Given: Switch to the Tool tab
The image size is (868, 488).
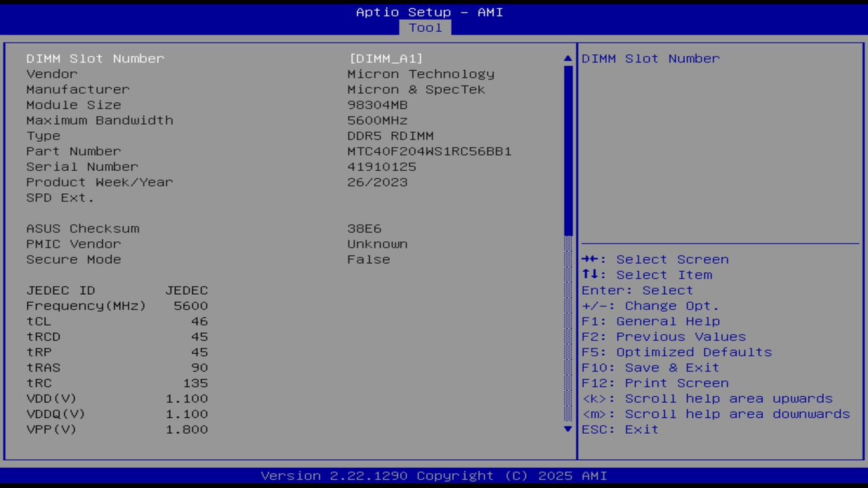Looking at the screenshot, I should click(x=425, y=28).
